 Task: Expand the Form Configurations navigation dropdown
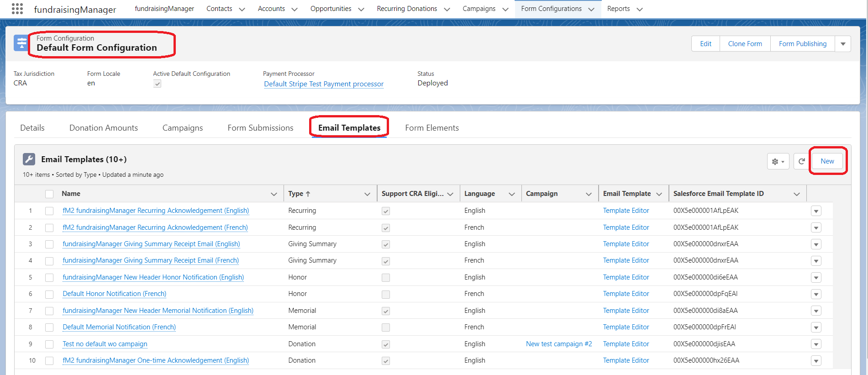click(591, 9)
